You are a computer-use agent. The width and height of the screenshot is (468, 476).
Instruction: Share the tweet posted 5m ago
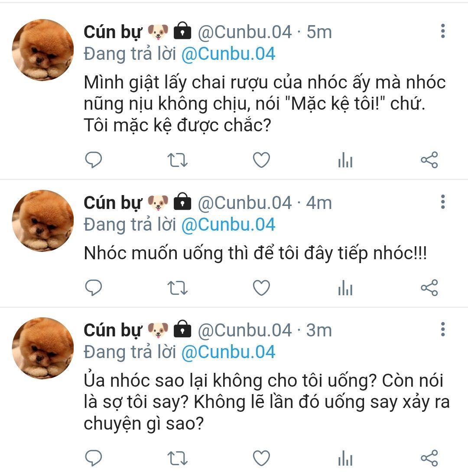coord(429,160)
